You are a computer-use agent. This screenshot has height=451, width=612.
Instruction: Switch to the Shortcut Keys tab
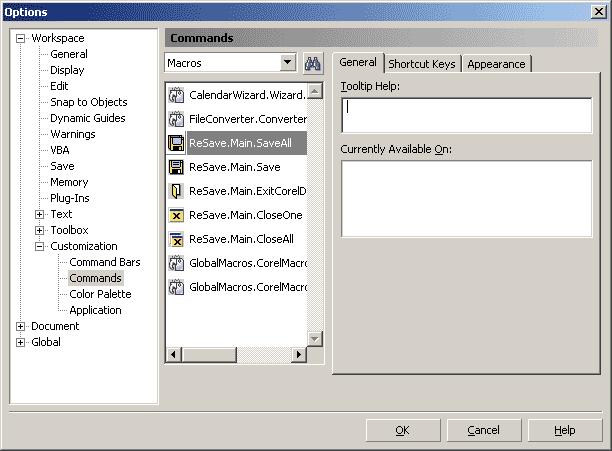click(422, 64)
